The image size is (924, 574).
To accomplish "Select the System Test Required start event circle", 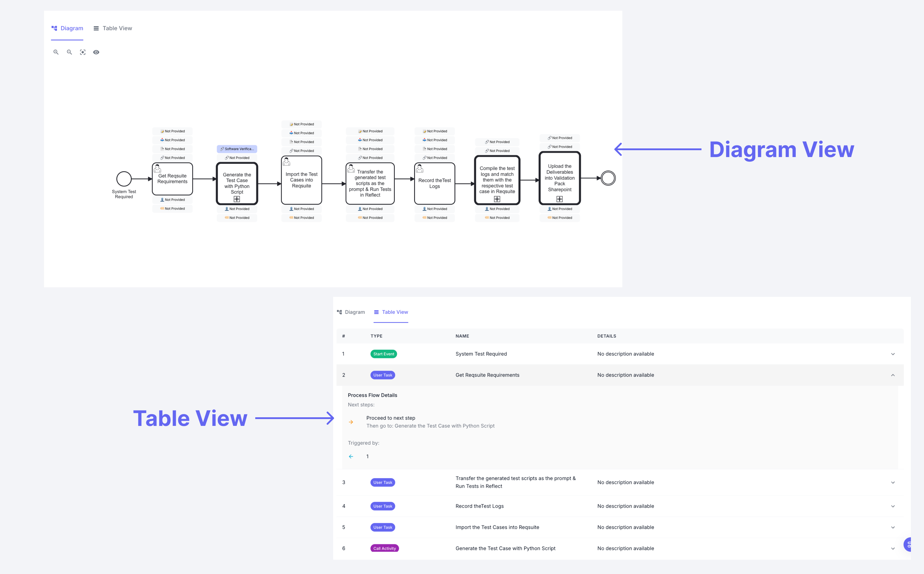I will (124, 178).
